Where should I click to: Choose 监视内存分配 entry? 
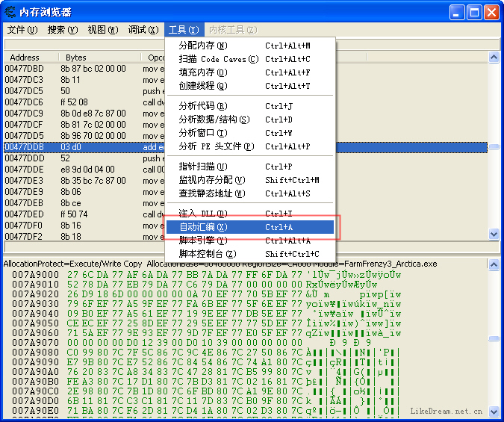(250, 180)
